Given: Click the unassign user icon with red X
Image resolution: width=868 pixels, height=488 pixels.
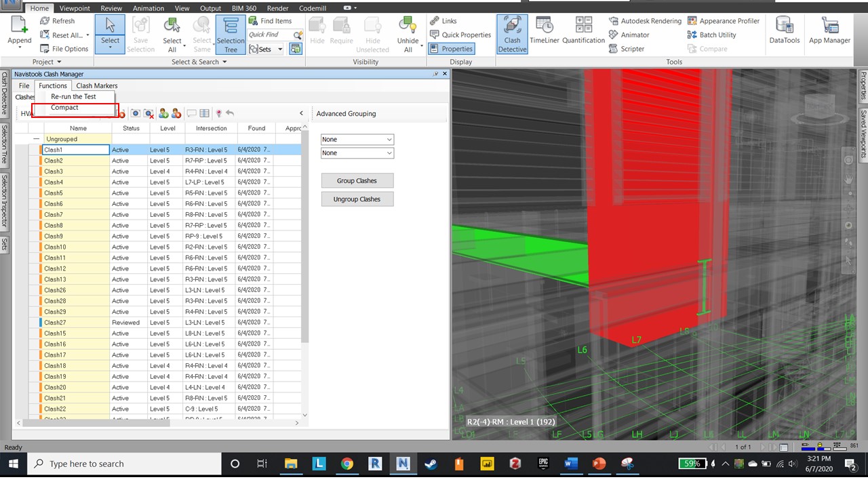Looking at the screenshot, I should [x=176, y=113].
